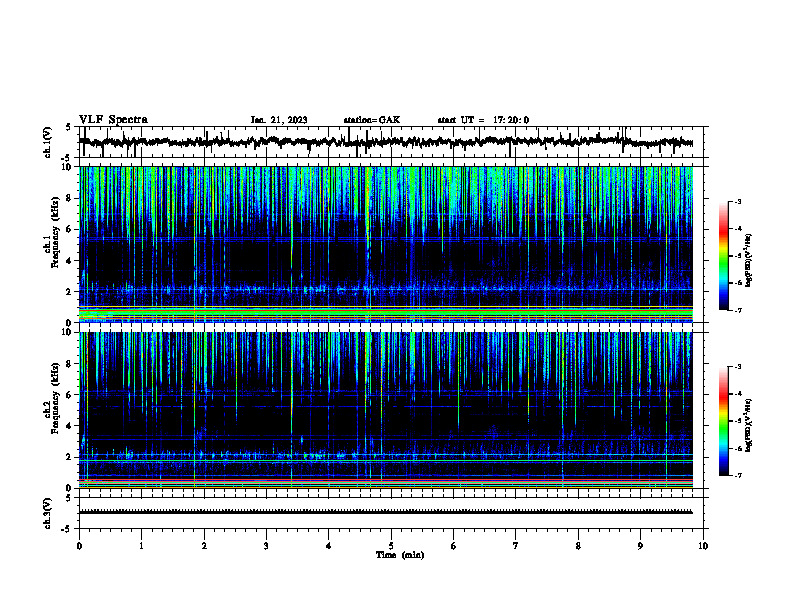Click the 'ch.3(V)' axis label
792x612 pixels.
pos(47,513)
